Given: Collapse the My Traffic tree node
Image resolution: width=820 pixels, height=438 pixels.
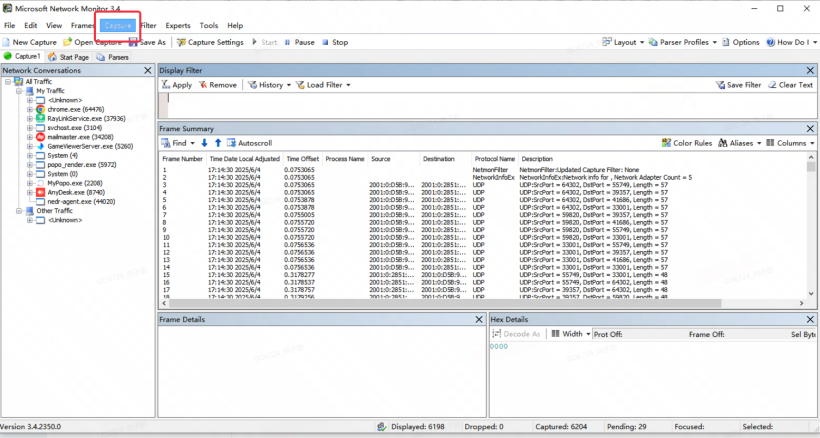Looking at the screenshot, I should click(18, 91).
